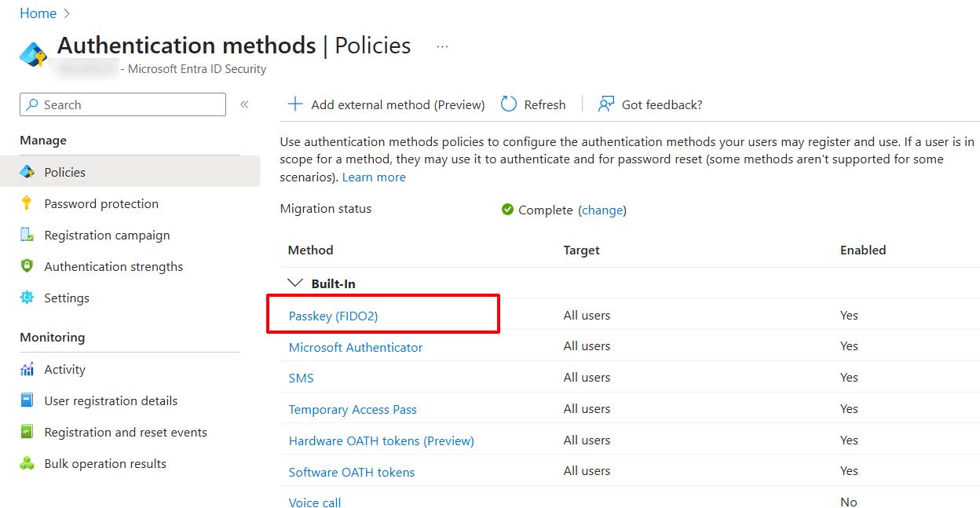980x508 pixels.
Task: Click the Policies diamond icon in sidebar
Action: pos(27,172)
